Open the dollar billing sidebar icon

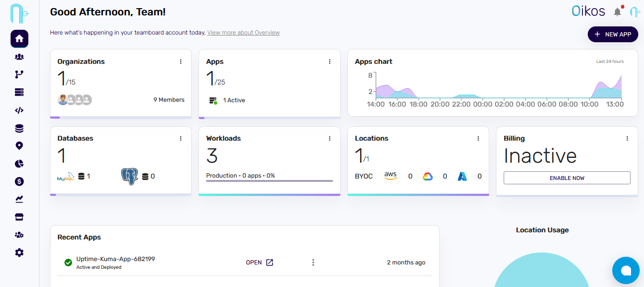pyautogui.click(x=19, y=181)
